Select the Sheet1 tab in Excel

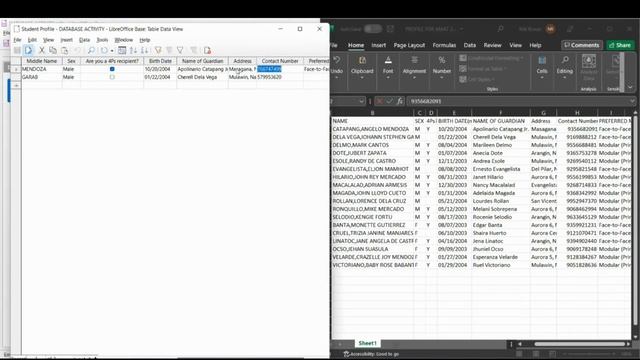[x=367, y=343]
